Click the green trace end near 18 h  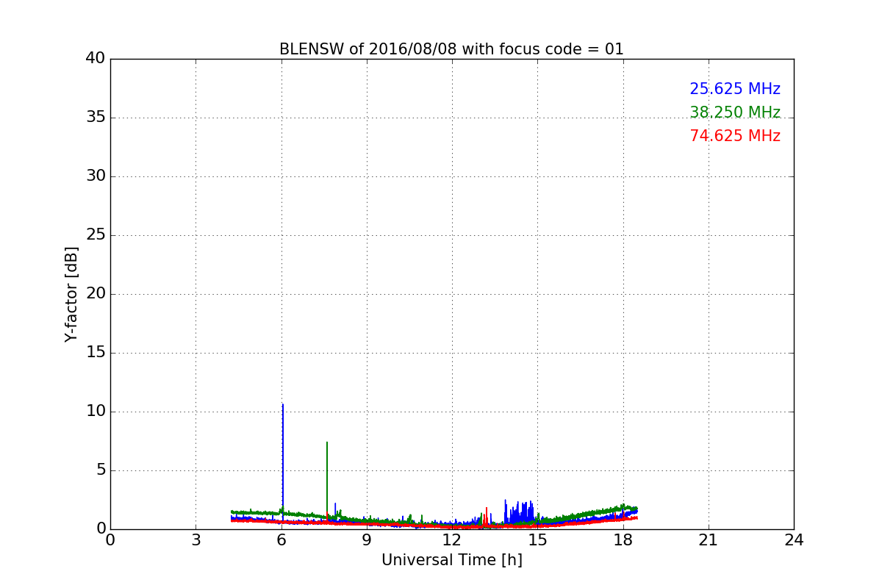tap(635, 508)
